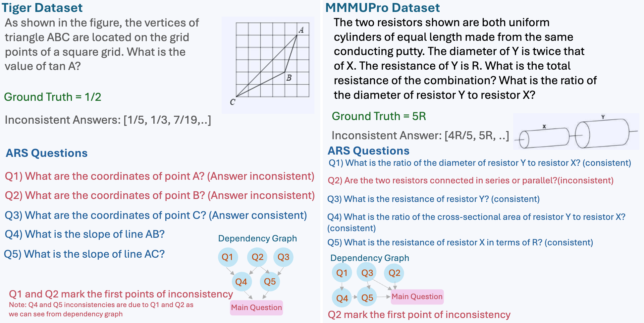Click Main Question box in MMMUPro graph
This screenshot has height=323, width=644.
tap(417, 296)
